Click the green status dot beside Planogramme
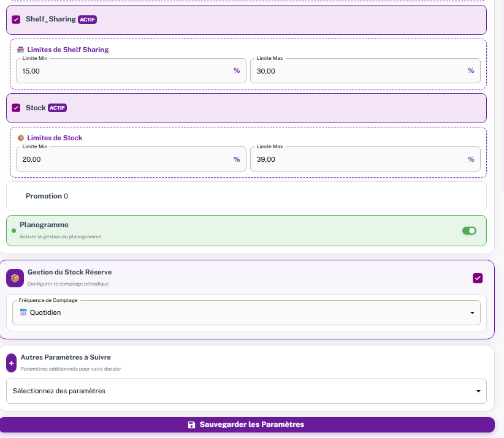The height and width of the screenshot is (438, 504). 13,231
